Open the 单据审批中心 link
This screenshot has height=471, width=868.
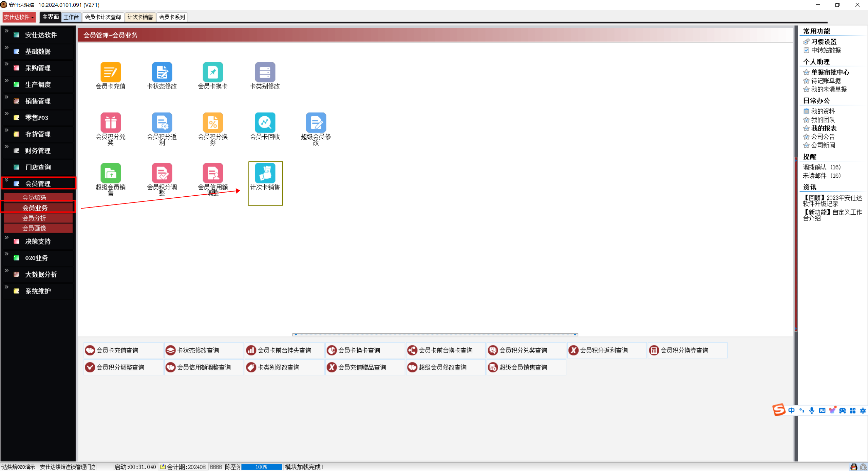830,72
